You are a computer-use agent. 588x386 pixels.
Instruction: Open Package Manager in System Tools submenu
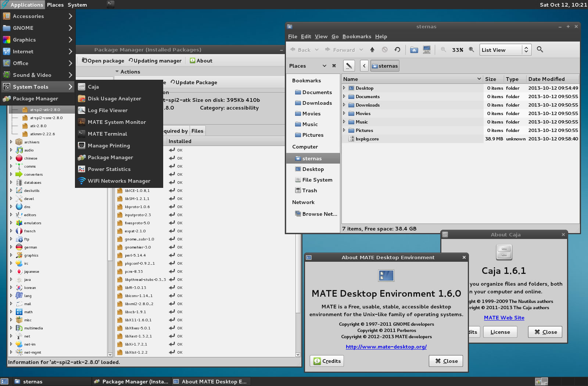point(119,157)
